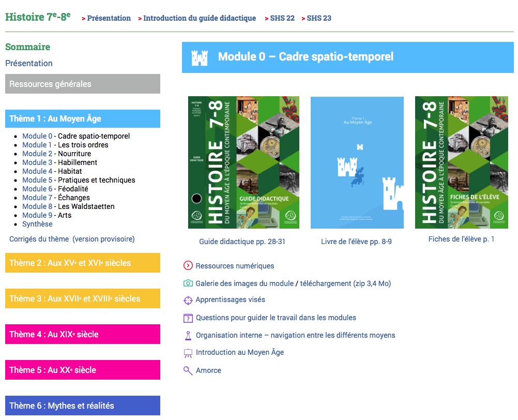Expand Thème 2 : Aux XVe et XVIe siècles
The image size is (518, 420).
click(83, 263)
